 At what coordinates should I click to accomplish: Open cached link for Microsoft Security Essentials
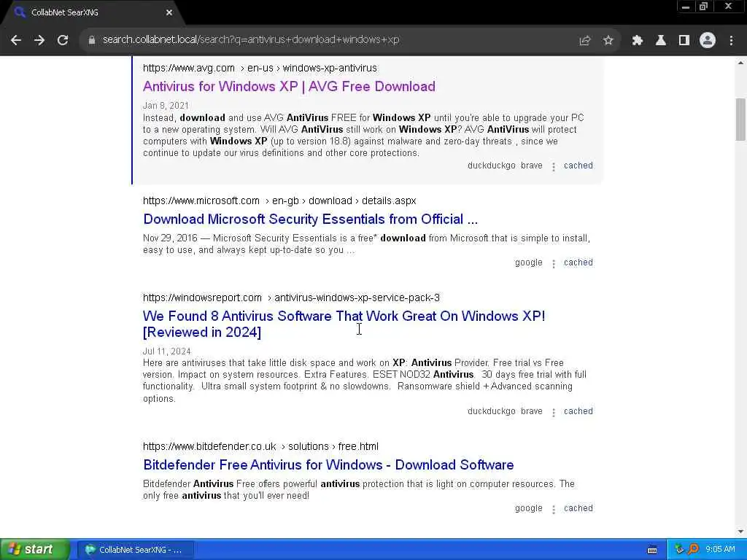[578, 262]
